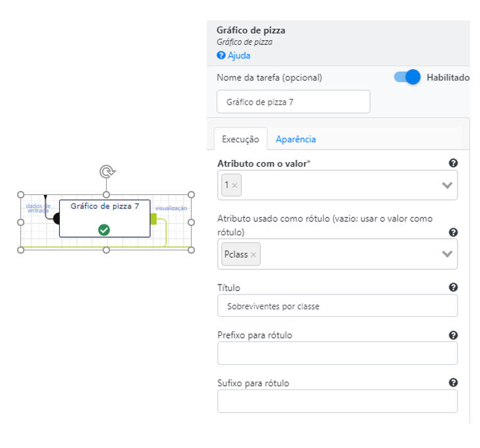Screen dimensions: 480x448
Task: Open help icon next to Título
Action: click(453, 287)
